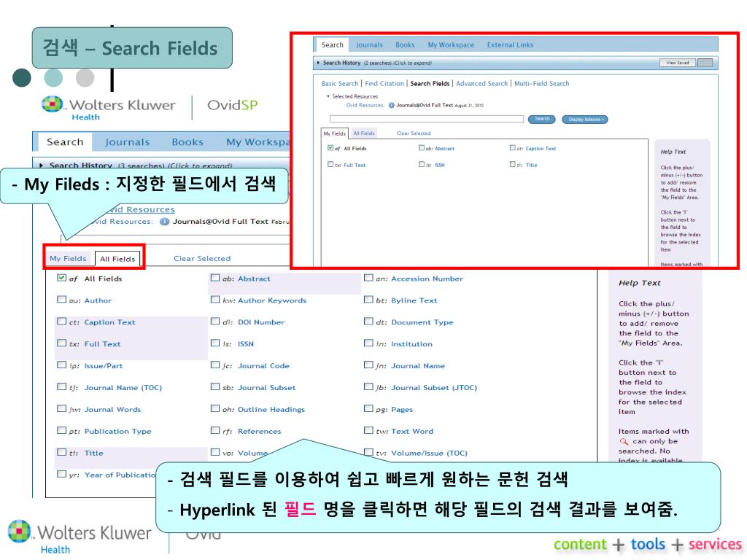This screenshot has width=747, height=560.
Task: Switch to All Fields tab in main screenshot
Action: point(117,259)
